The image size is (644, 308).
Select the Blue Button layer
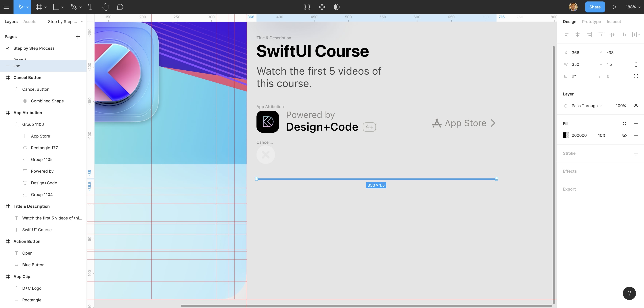33,265
